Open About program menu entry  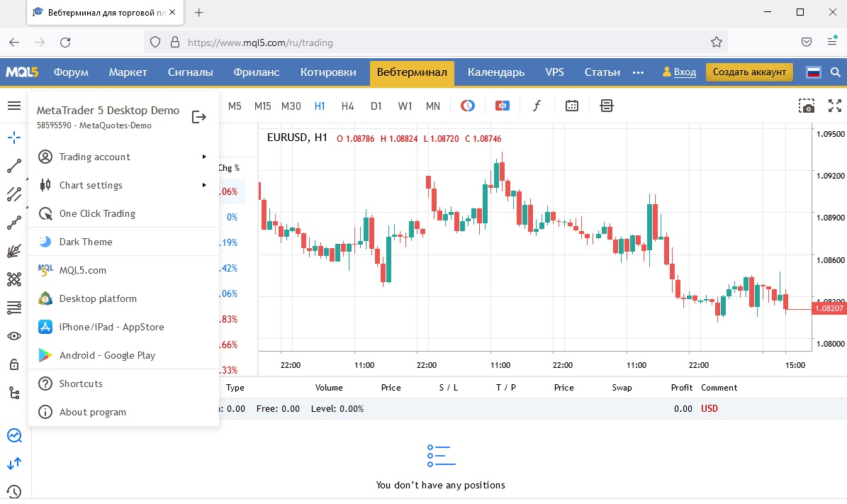point(124,412)
